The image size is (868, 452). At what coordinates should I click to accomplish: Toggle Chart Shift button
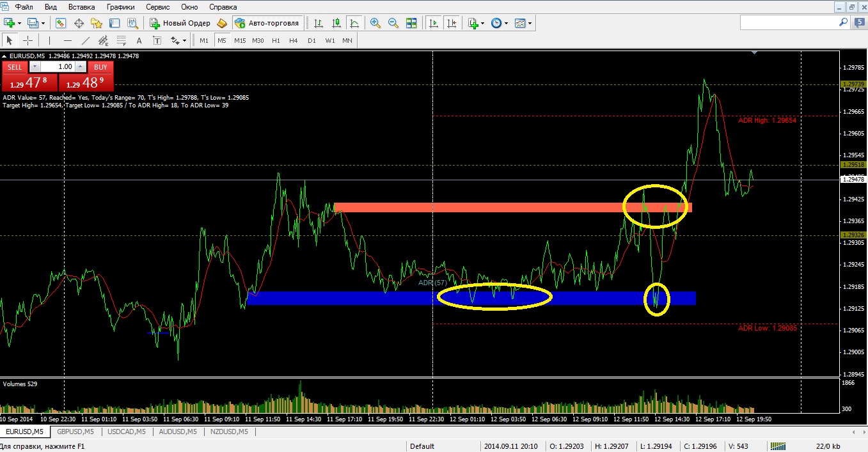(452, 23)
